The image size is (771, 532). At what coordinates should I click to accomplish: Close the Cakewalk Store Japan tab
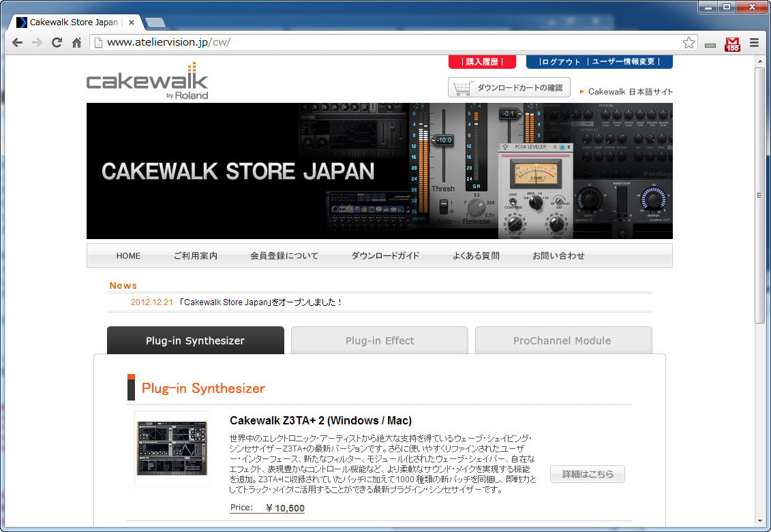pos(132,22)
